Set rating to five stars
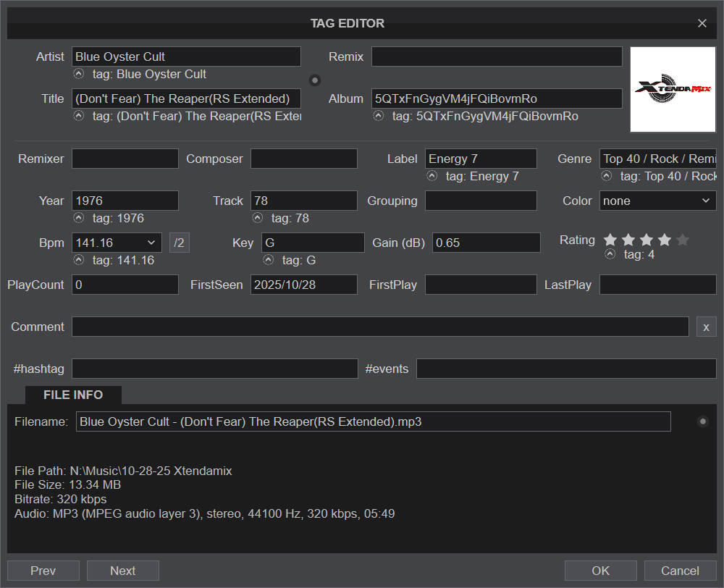This screenshot has height=588, width=724. pyautogui.click(x=682, y=240)
